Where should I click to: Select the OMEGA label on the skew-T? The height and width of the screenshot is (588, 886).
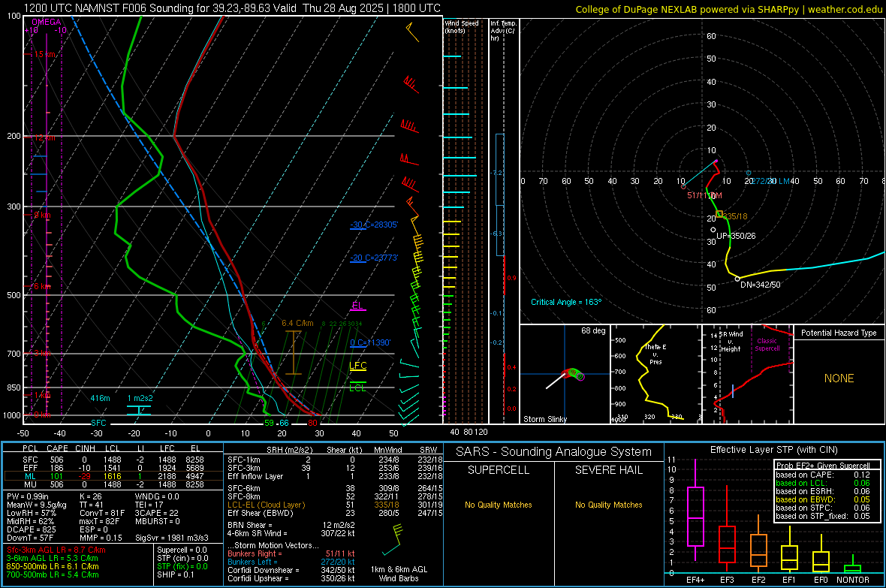(47, 22)
